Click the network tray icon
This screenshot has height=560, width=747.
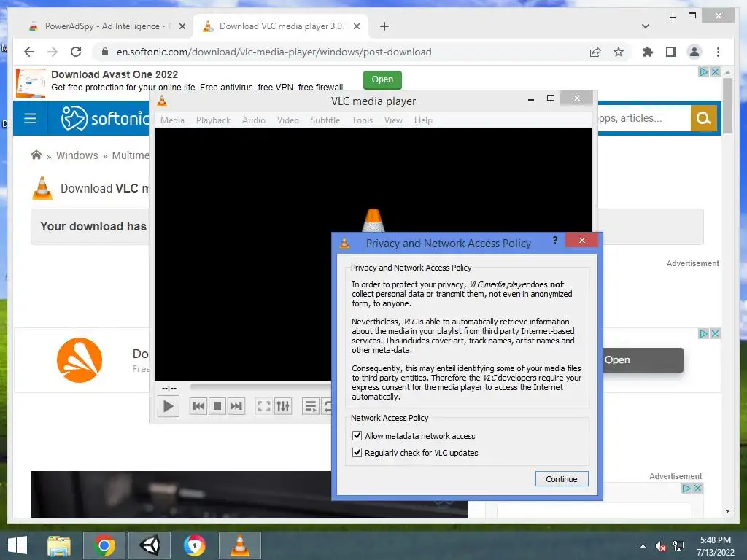[678, 546]
